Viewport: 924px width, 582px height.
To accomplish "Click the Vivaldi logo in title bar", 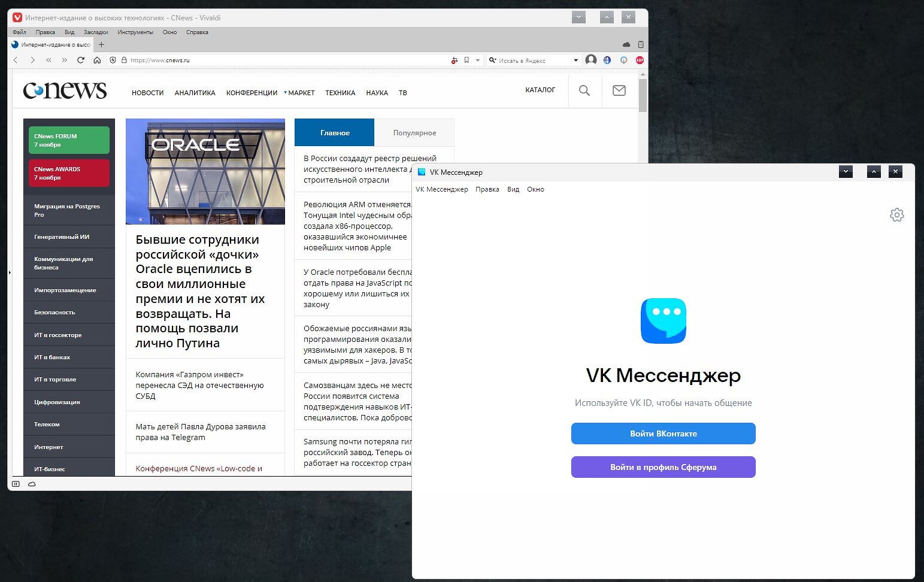I will pos(17,17).
